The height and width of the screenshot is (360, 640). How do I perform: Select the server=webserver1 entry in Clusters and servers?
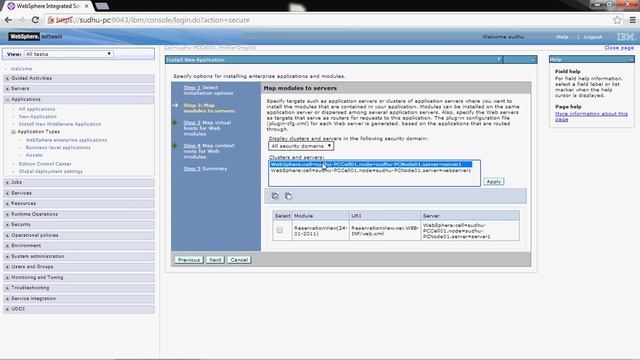371,171
